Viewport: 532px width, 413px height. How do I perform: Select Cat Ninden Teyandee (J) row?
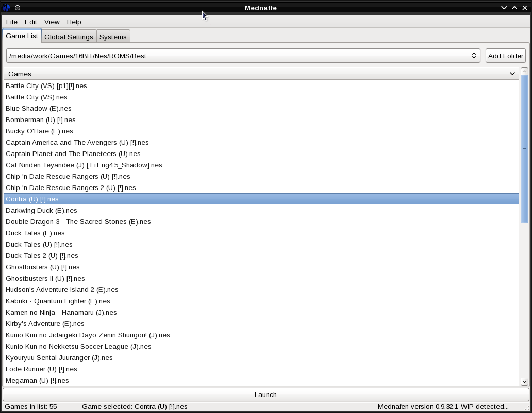click(261, 165)
